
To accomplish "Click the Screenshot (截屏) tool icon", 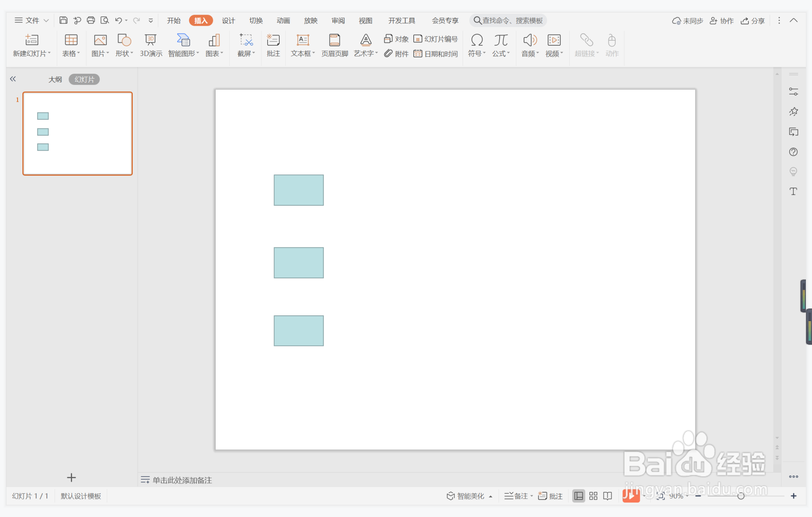I will click(246, 40).
